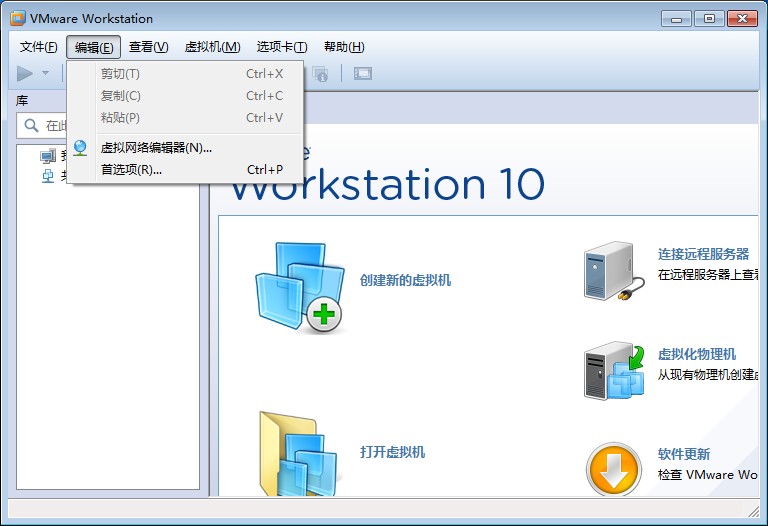Click the window resize grip in status bar

click(x=753, y=511)
